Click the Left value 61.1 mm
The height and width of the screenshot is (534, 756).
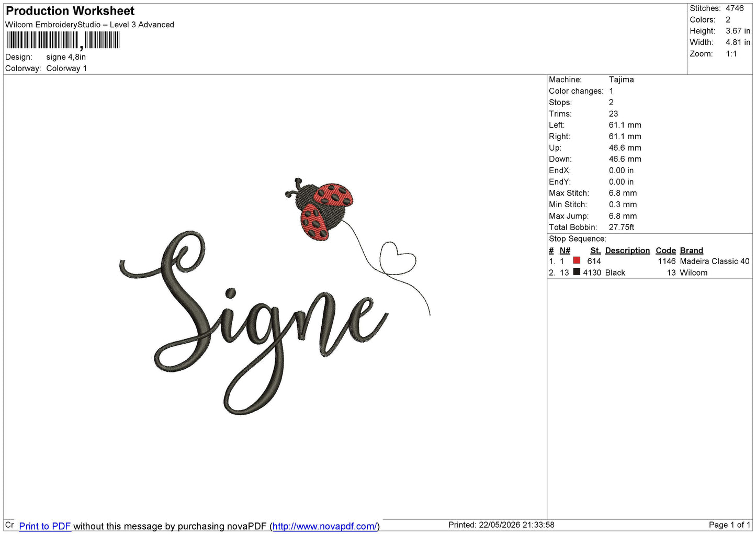[x=625, y=125]
